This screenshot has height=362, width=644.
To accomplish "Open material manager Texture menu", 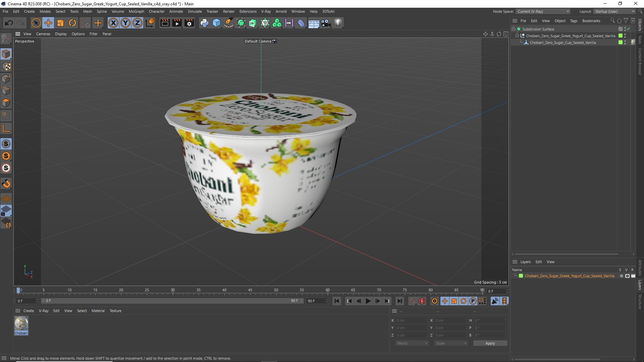I will pos(115,311).
